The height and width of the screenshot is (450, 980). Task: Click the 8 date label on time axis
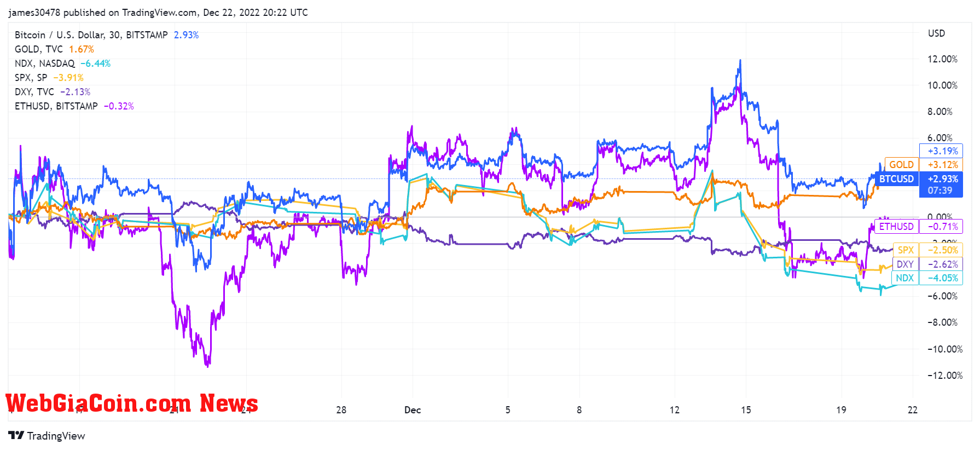579,410
